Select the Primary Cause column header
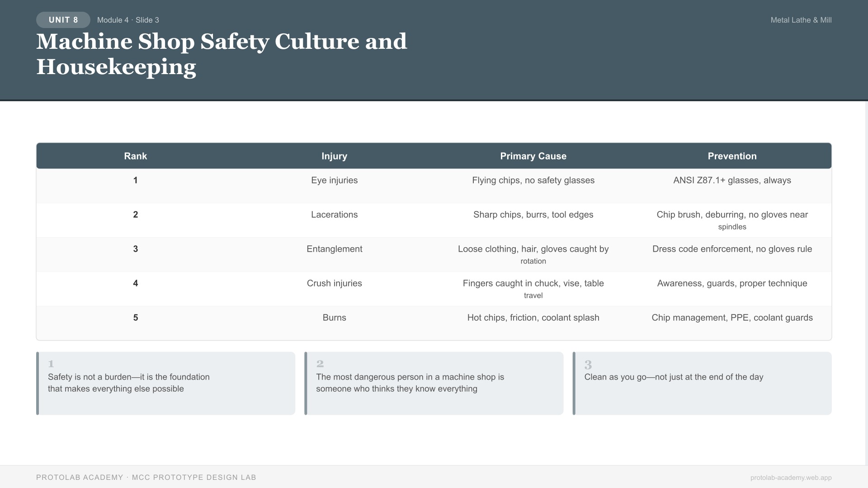The width and height of the screenshot is (868, 488). 533,156
